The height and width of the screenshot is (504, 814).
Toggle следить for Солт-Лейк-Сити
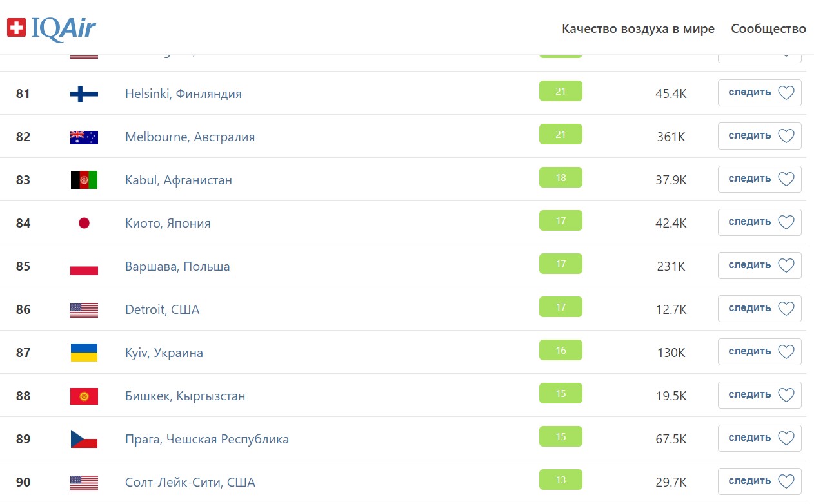coord(760,481)
